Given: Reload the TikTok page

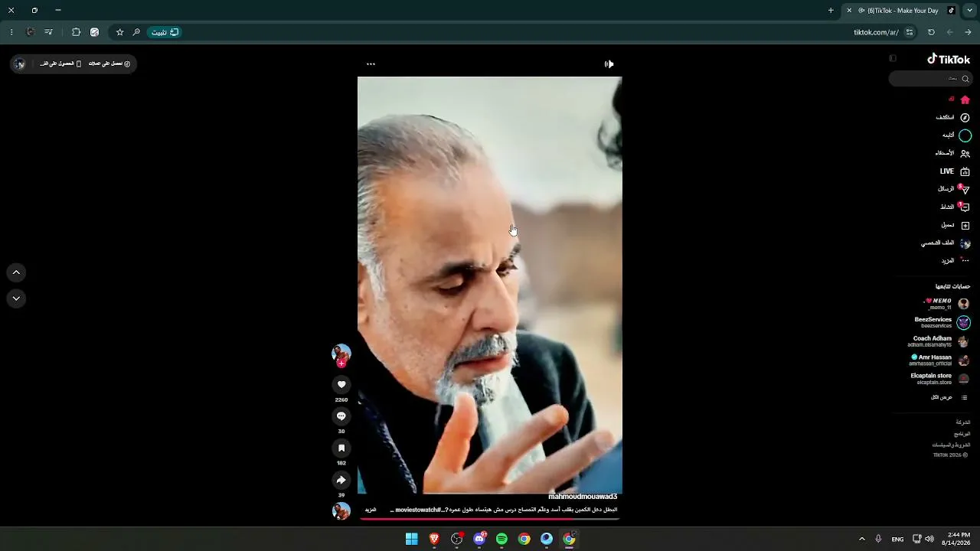Looking at the screenshot, I should pos(931,32).
